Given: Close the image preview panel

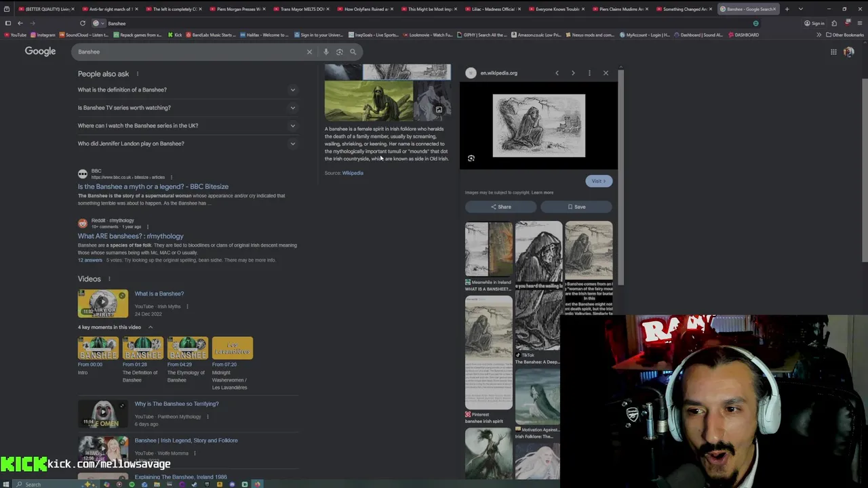Looking at the screenshot, I should click(606, 73).
